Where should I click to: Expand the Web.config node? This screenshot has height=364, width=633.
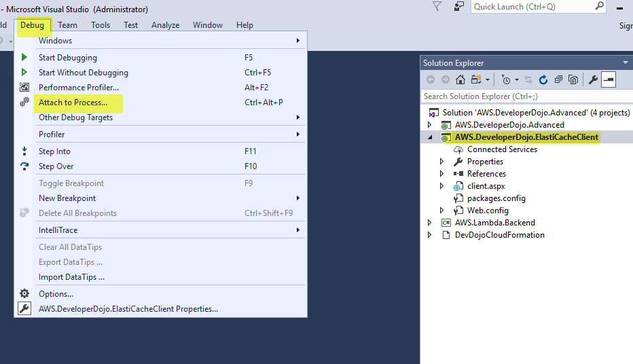(x=441, y=211)
